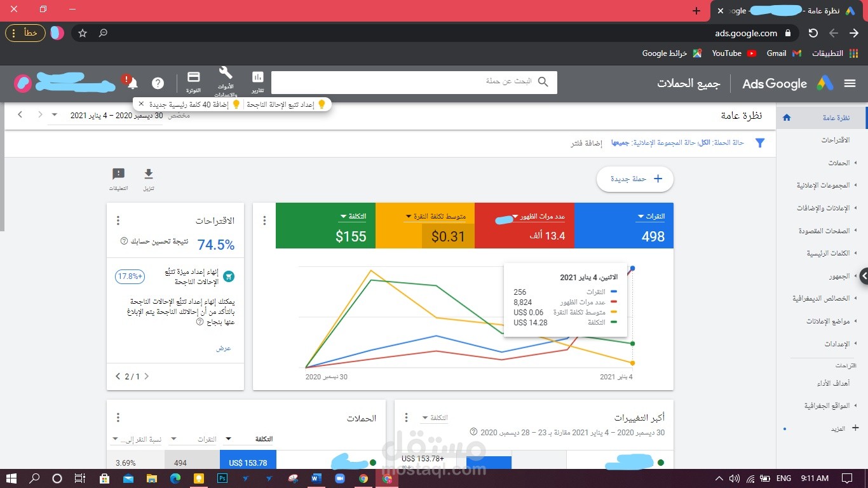Open نسبة النقر column dropdown in الحملات table
Screen dimensions: 868x488
(137, 439)
